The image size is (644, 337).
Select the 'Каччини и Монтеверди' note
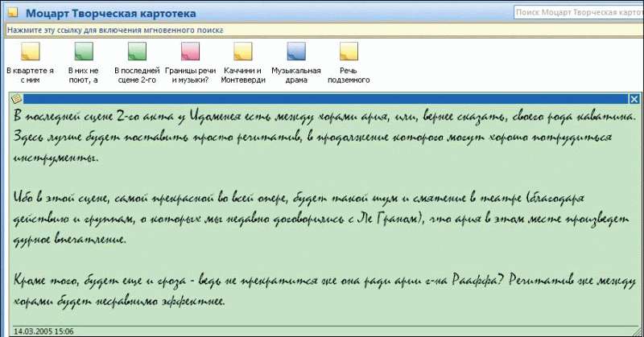[x=243, y=52]
